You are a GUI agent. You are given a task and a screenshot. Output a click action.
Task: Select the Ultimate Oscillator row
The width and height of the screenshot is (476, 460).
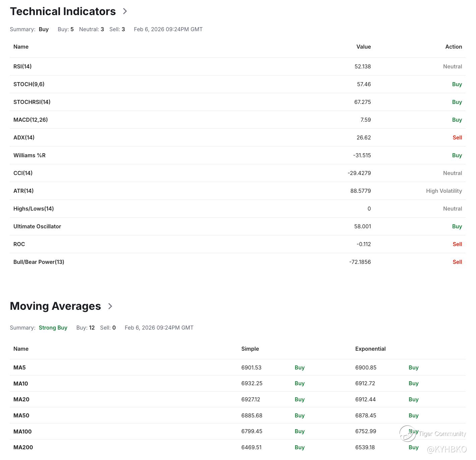238,226
